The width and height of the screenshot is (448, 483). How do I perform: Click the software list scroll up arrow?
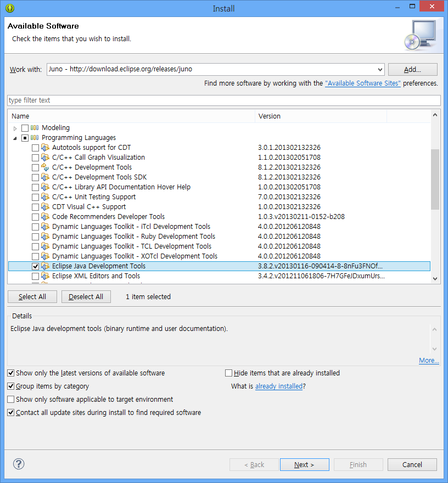[435, 115]
